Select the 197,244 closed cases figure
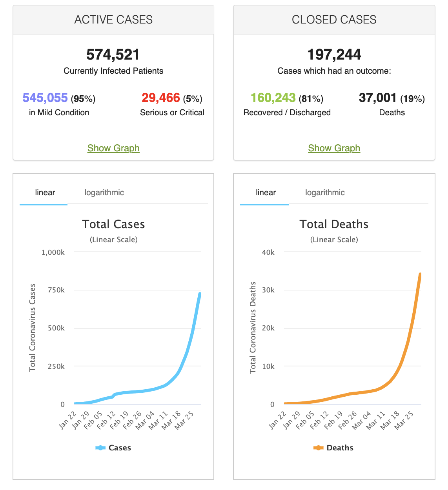This screenshot has height=490, width=448. [x=334, y=54]
